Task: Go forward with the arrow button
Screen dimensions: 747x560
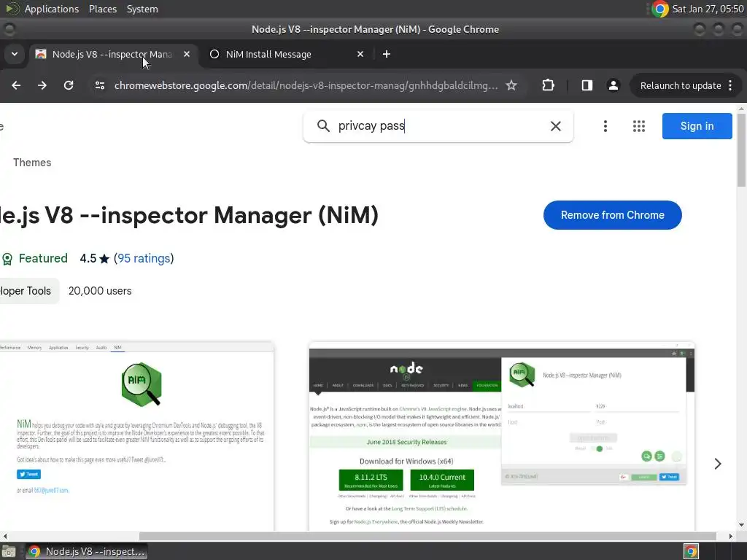Action: tap(42, 85)
